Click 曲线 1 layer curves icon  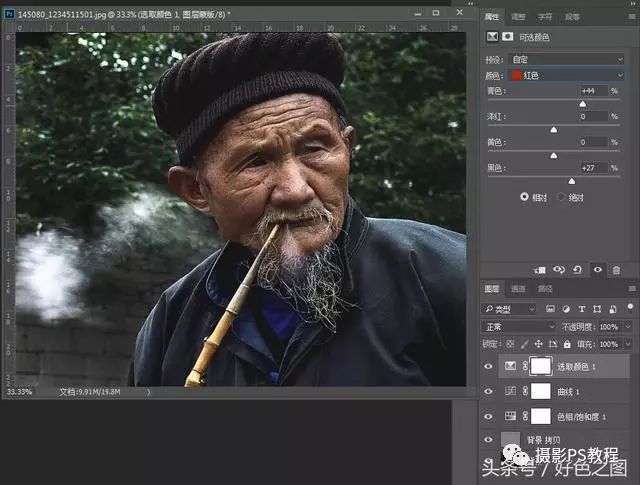pos(510,391)
